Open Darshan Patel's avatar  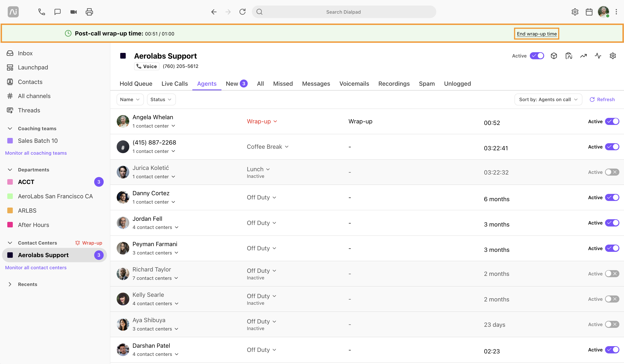(x=123, y=349)
